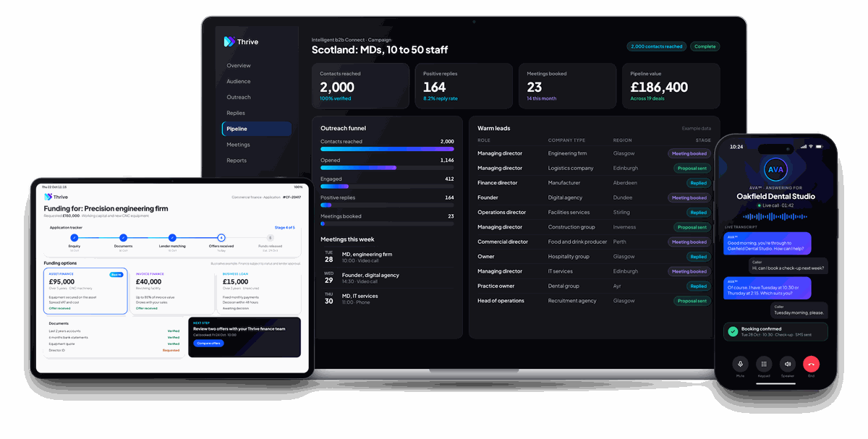Open the Keypad on the phone call
The width and height of the screenshot is (868, 439).
pyautogui.click(x=764, y=365)
